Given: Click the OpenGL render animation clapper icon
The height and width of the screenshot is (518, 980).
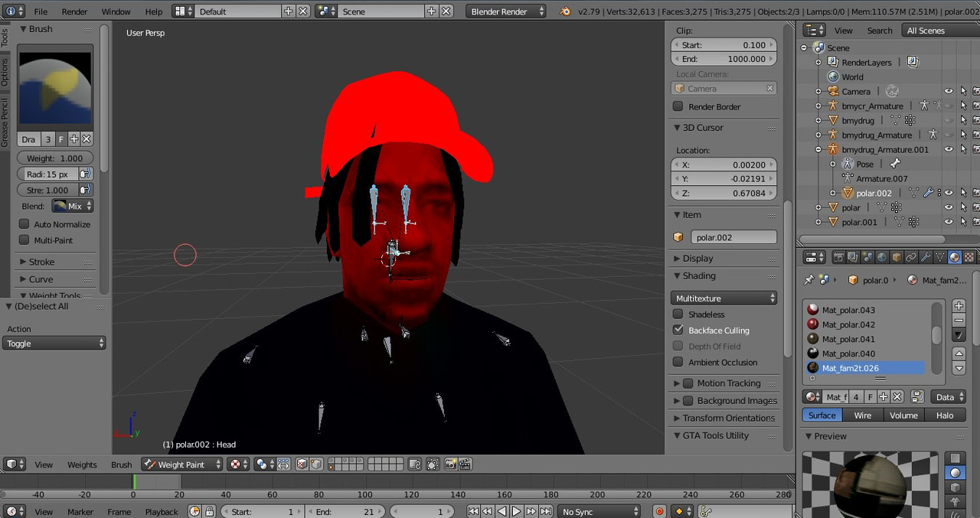Looking at the screenshot, I should pyautogui.click(x=465, y=464).
